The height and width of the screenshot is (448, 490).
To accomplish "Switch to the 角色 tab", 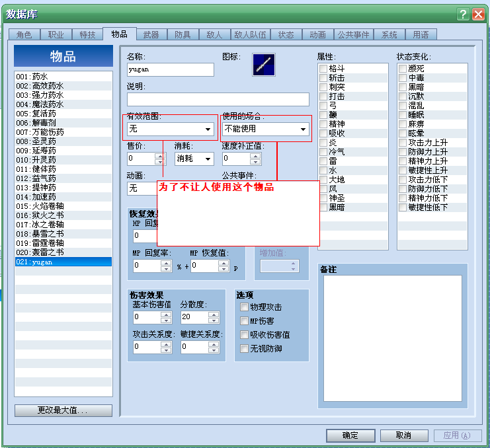I will 24,34.
